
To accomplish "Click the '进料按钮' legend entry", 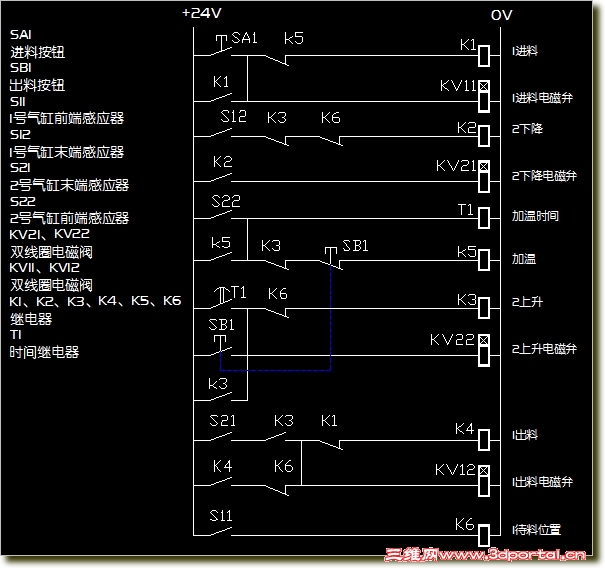I will tap(37, 52).
